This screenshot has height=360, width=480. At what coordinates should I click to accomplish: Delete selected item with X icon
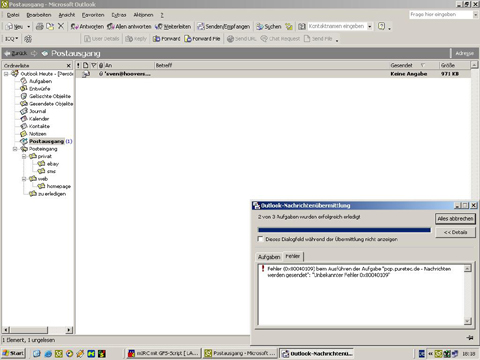pyautogui.click(x=61, y=26)
